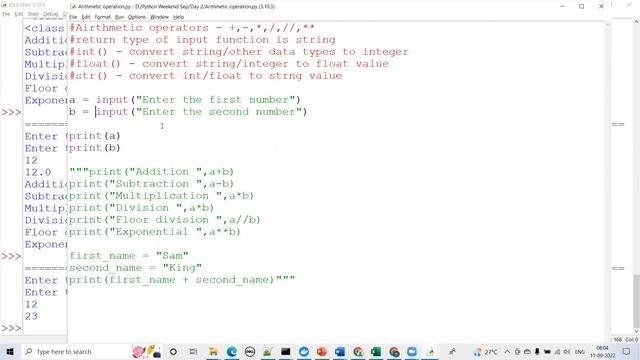Open the File menu in IDLE Shell window

(x=6, y=14)
